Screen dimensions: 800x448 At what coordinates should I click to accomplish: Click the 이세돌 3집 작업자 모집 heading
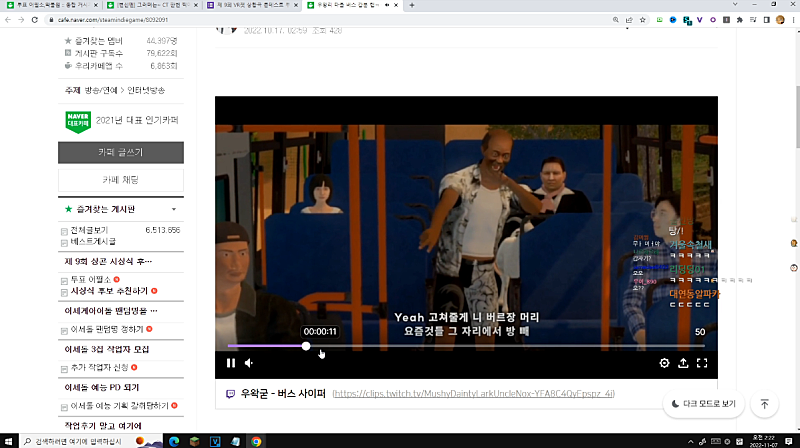click(107, 350)
